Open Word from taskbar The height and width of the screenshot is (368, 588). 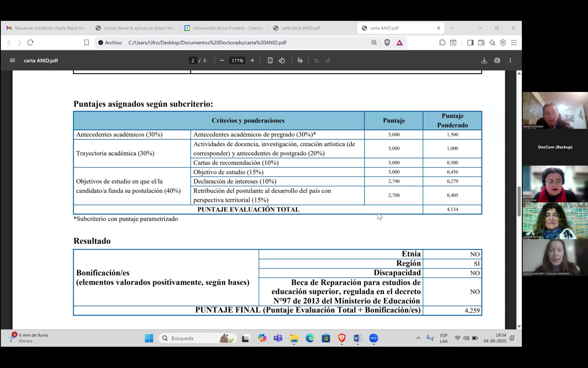[358, 338]
